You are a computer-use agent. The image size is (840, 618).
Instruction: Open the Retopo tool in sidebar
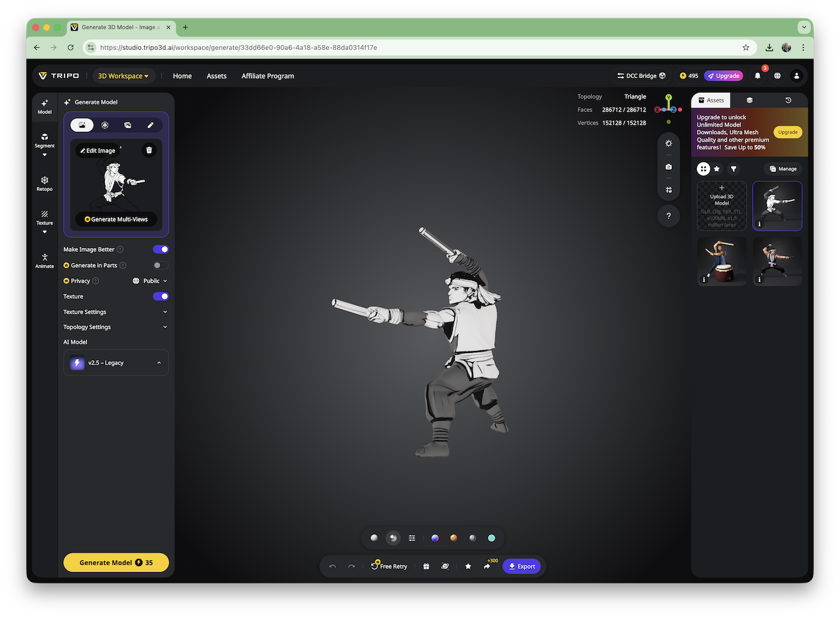coord(45,183)
